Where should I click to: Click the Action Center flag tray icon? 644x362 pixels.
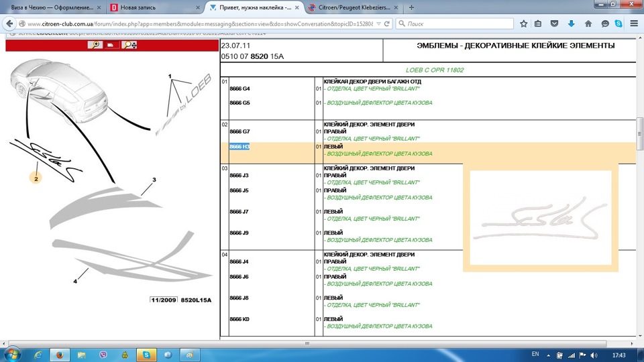[x=582, y=355]
